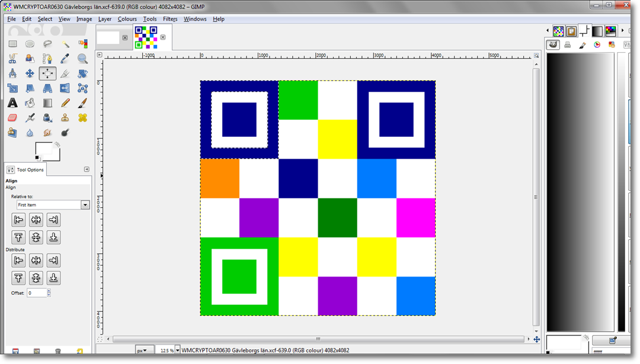The image size is (640, 364).
Task: Select the Rectangle Select tool
Action: pos(12,44)
